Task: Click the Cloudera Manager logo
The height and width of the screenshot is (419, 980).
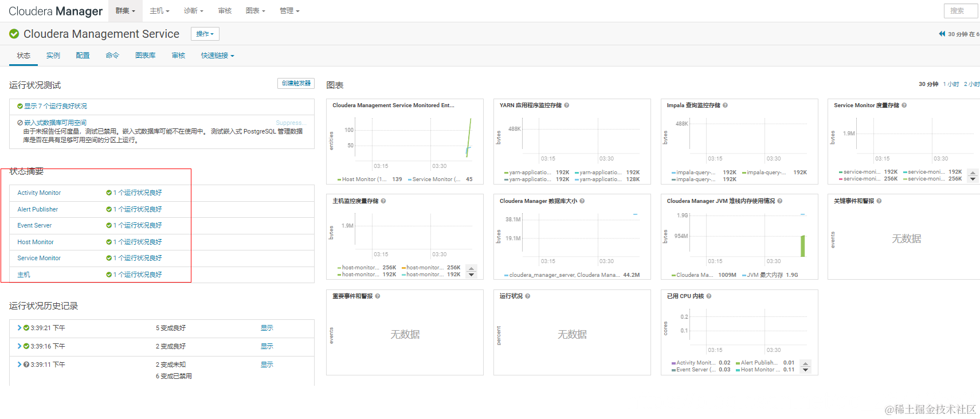Action: tap(56, 11)
